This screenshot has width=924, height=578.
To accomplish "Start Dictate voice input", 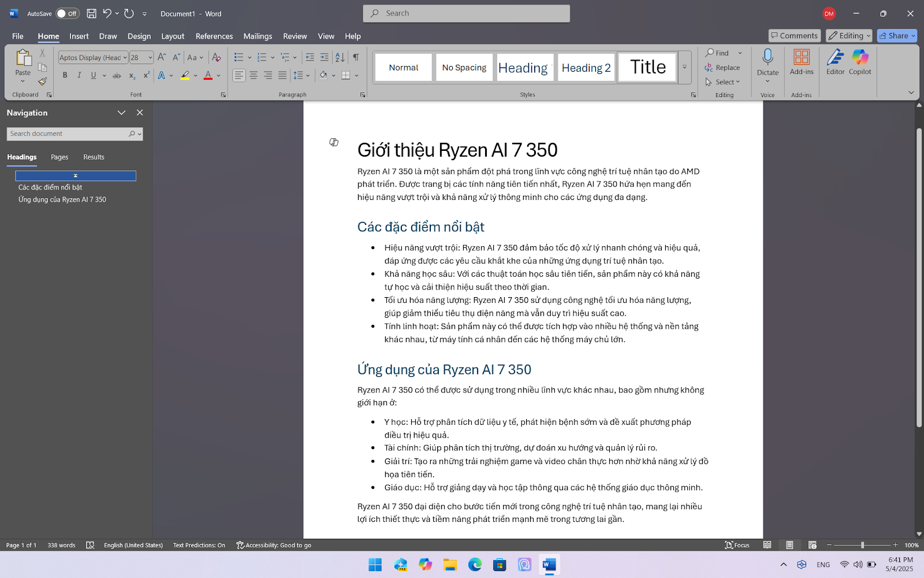I will click(x=767, y=61).
